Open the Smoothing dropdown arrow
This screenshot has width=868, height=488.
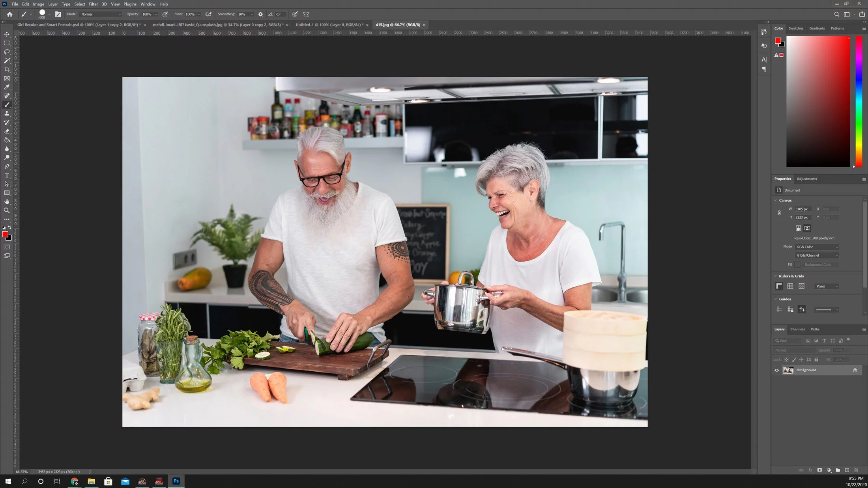pyautogui.click(x=251, y=14)
